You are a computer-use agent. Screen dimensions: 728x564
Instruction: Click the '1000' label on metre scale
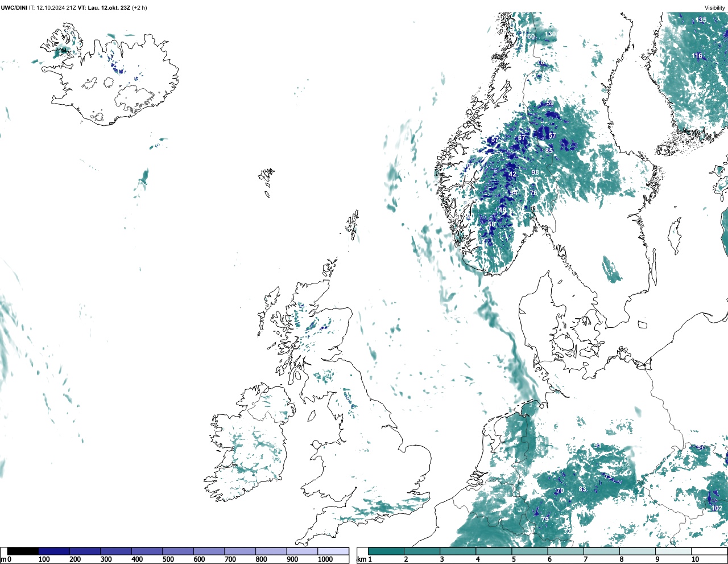pos(325,559)
